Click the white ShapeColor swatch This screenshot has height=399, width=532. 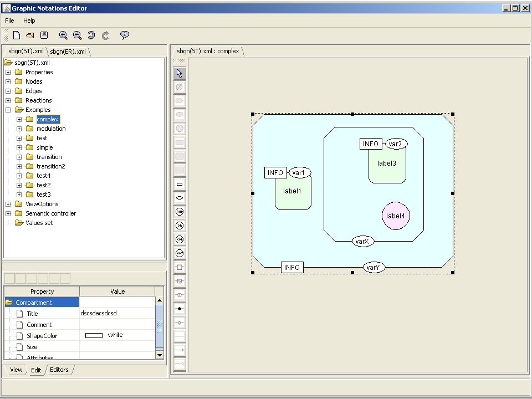94,336
